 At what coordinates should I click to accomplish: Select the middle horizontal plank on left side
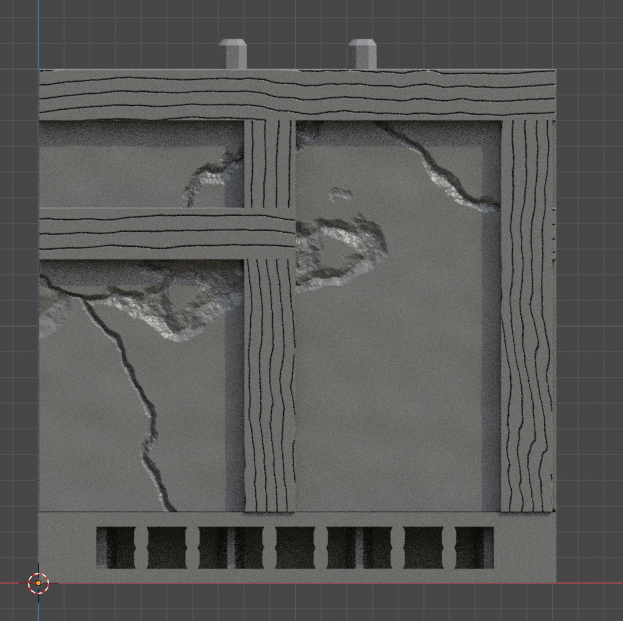pos(167,234)
